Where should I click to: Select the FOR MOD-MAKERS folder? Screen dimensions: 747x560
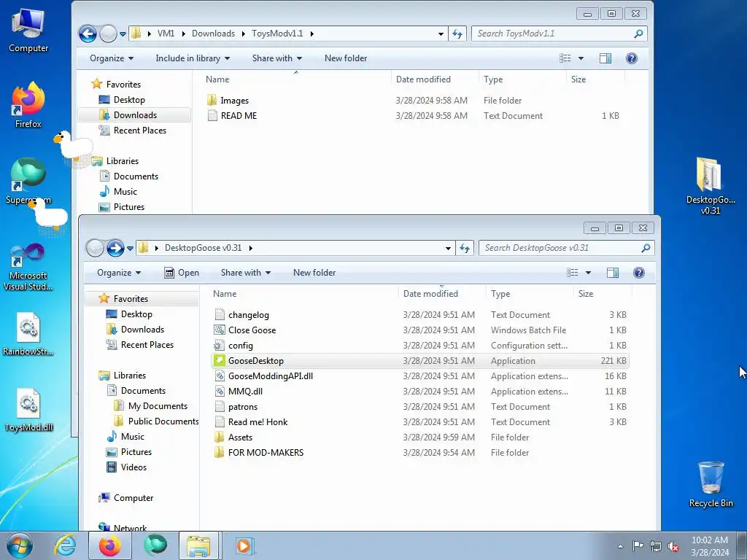(x=419, y=453)
